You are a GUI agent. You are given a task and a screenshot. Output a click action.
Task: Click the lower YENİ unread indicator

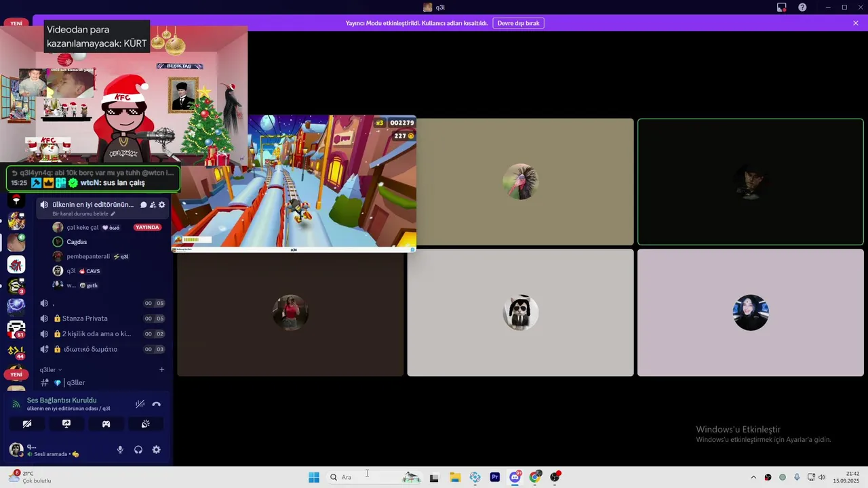tap(16, 374)
